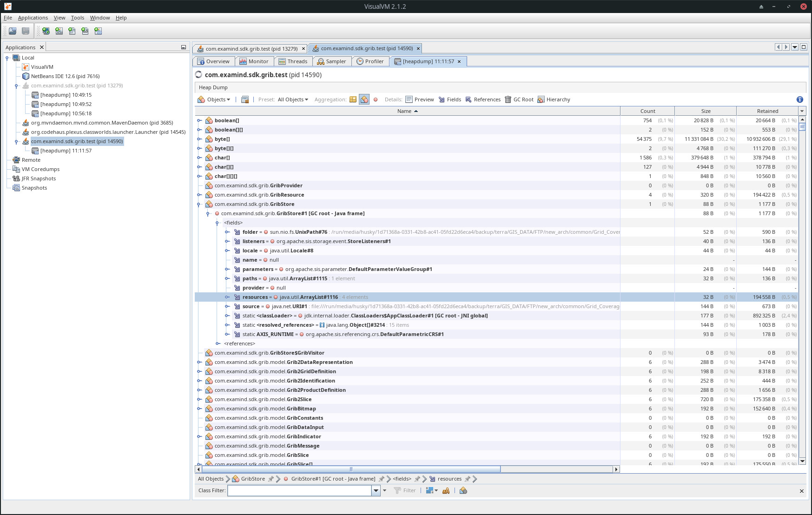This screenshot has width=812, height=515.
Task: Open the GC Root view in heap dump toolbar
Action: click(521, 99)
